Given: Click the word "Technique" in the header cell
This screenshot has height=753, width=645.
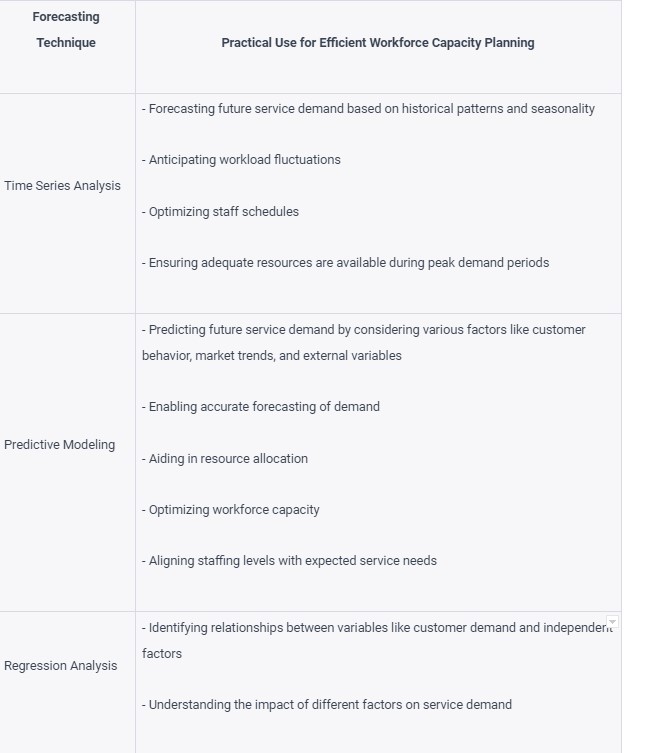Looking at the screenshot, I should point(66,43).
